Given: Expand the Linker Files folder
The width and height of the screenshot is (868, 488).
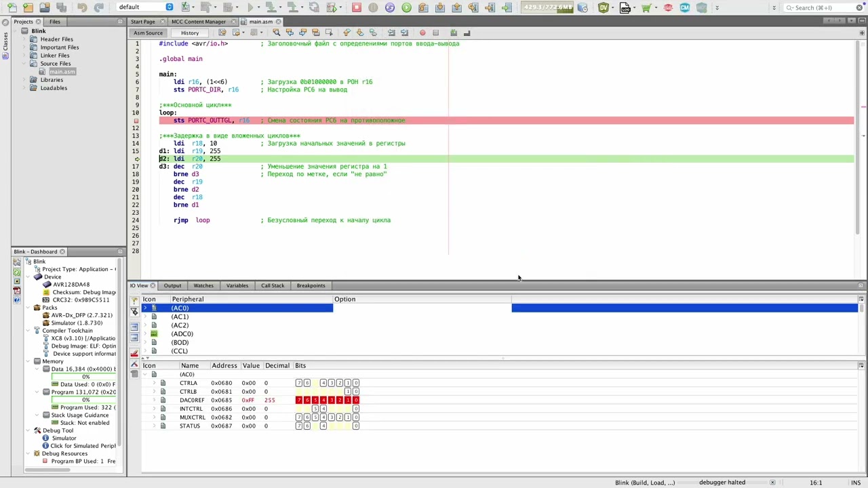Looking at the screenshot, I should pos(24,56).
